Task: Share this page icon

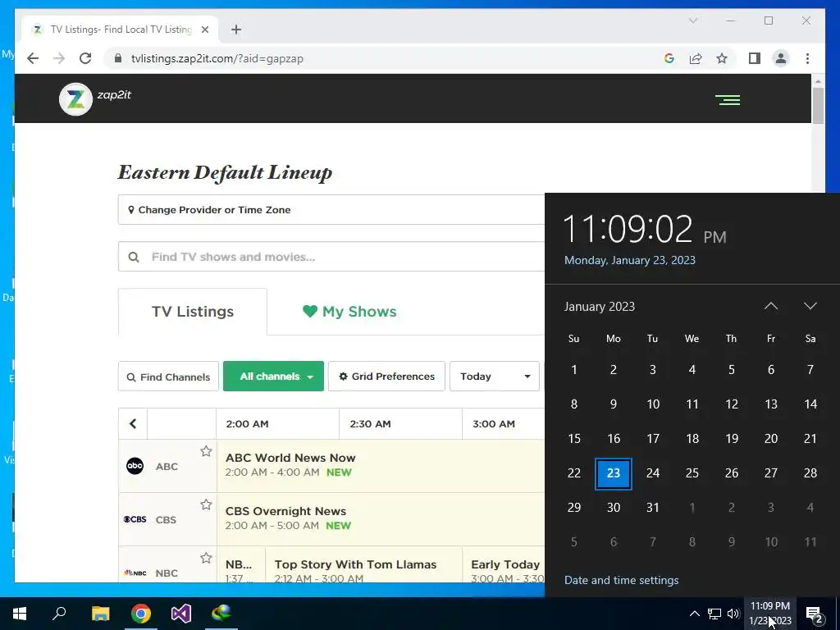Action: 696,58
